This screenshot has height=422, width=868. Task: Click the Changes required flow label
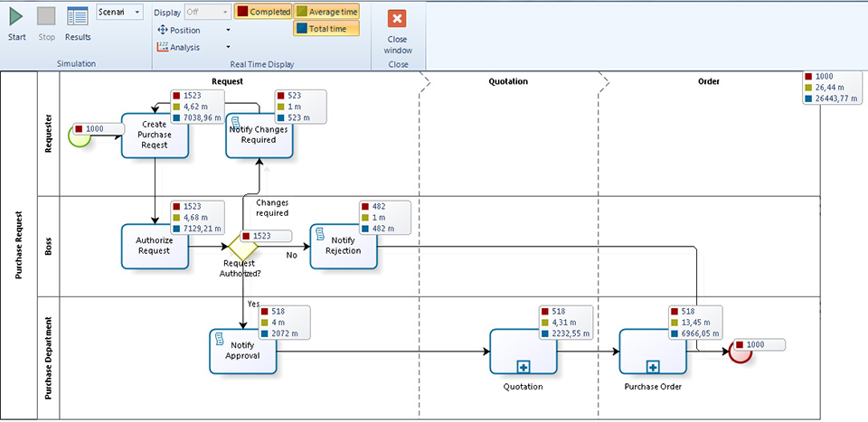[x=272, y=208]
